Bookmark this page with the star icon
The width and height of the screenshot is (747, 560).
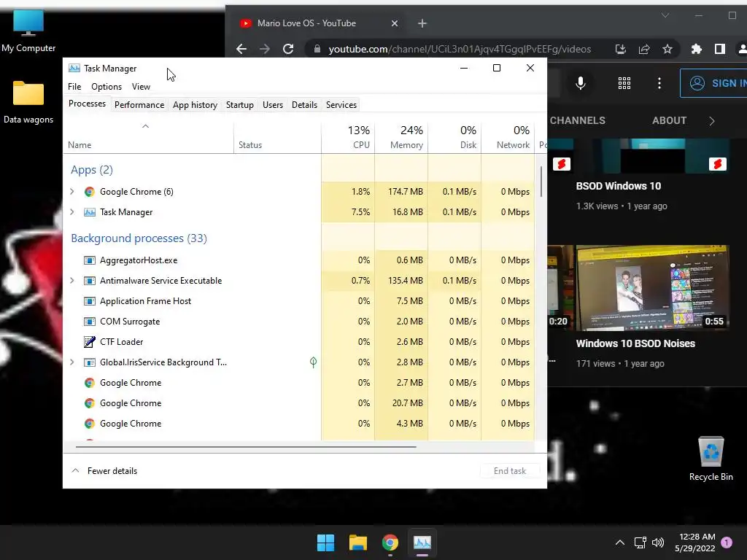click(x=667, y=49)
